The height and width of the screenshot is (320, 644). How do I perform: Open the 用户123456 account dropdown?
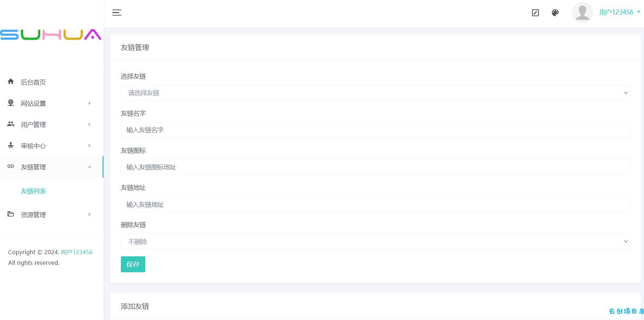[619, 12]
